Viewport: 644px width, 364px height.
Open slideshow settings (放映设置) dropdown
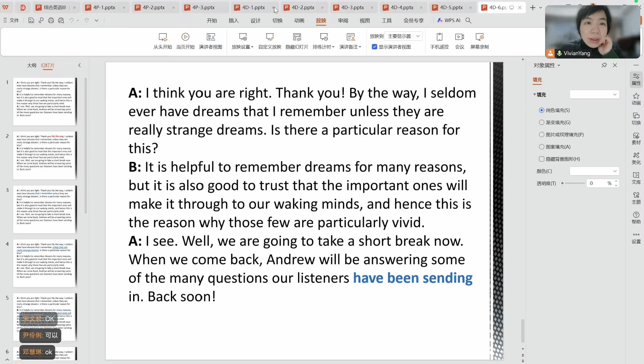point(242,41)
